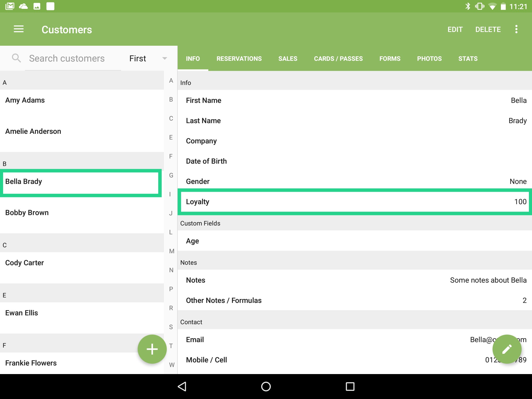Click the Age custom field row
The width and height of the screenshot is (532, 399).
355,241
